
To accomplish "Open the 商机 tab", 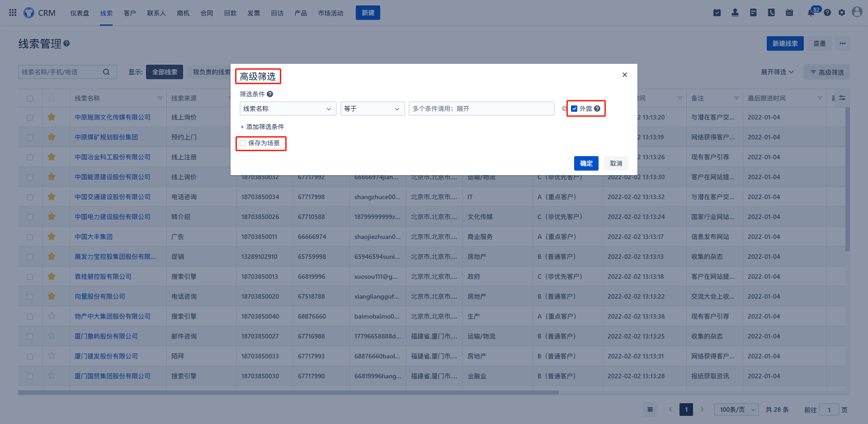I will coord(183,13).
